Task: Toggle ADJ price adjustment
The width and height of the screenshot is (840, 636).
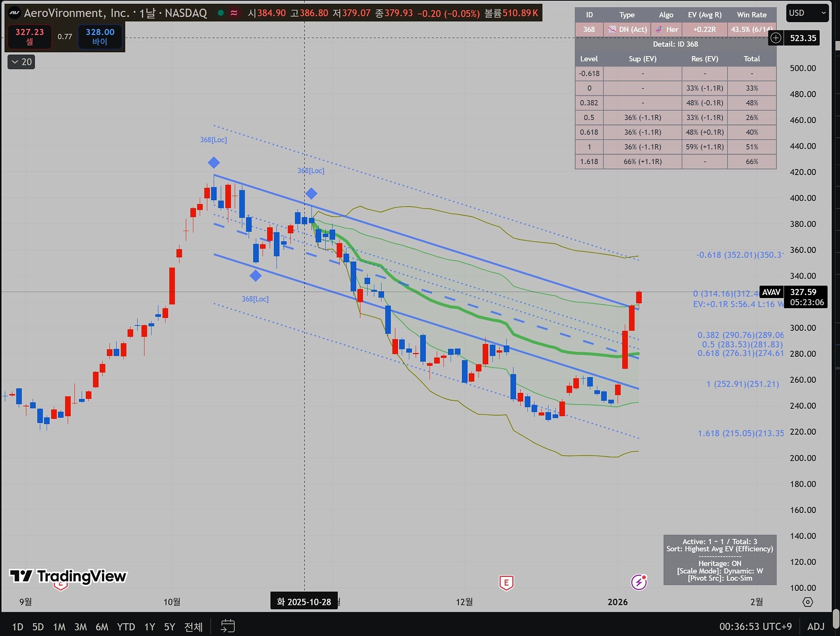Action: click(815, 626)
